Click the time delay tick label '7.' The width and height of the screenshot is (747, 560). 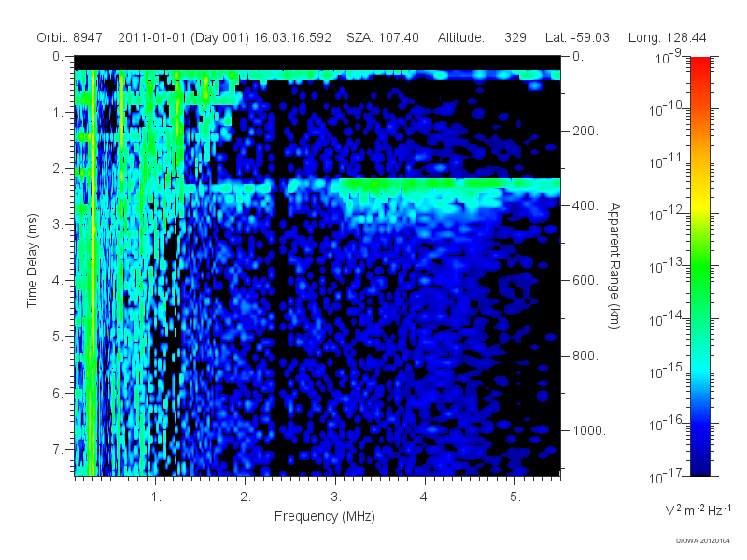58,449
